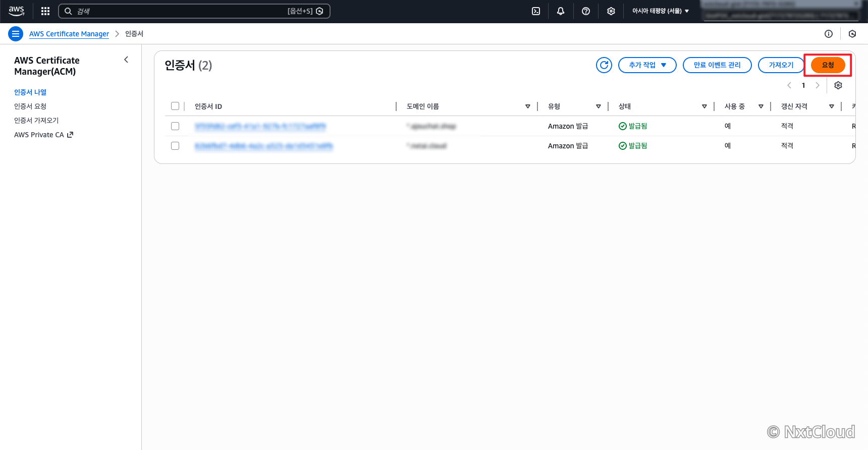
Task: Open the account menu in top right
Action: pos(781,11)
